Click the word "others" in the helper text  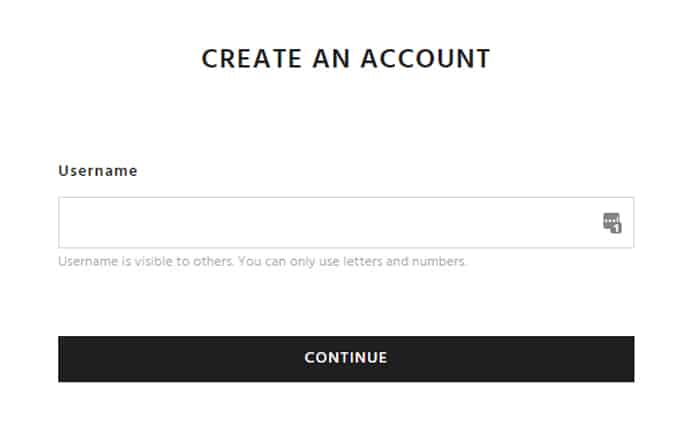[212, 262]
